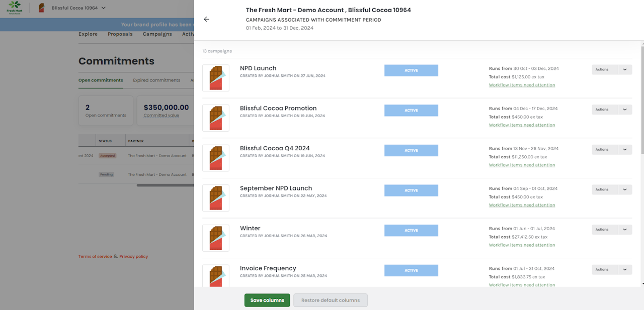Click the Accepted status badge in commitments table
This screenshot has height=310, width=644.
pyautogui.click(x=107, y=156)
